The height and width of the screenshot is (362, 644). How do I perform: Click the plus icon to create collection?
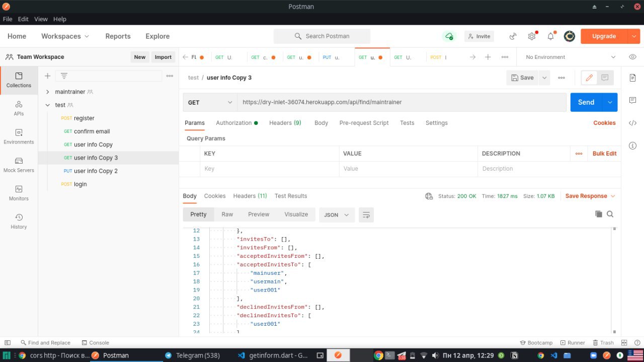(47, 76)
